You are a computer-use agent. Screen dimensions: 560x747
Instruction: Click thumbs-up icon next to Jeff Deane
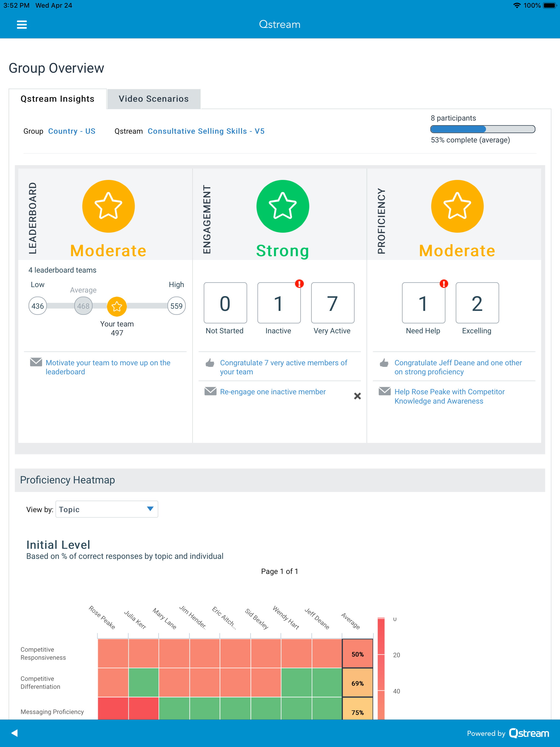tap(384, 363)
